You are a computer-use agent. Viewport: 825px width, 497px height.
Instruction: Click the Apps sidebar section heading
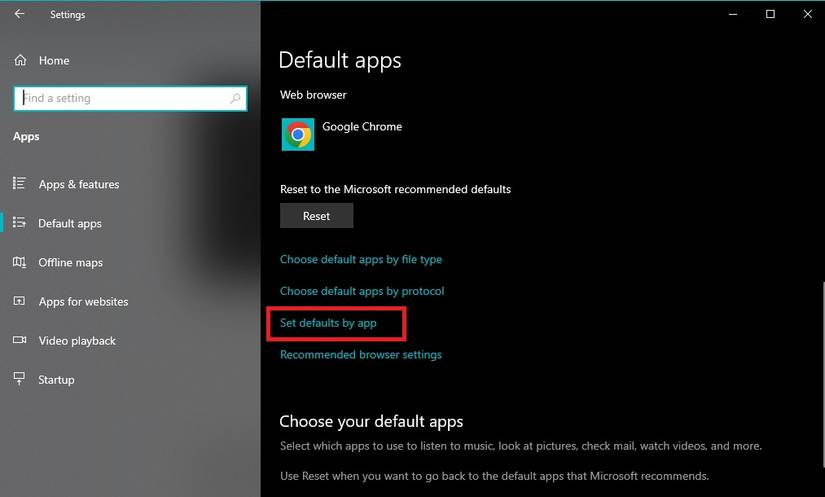(x=26, y=137)
